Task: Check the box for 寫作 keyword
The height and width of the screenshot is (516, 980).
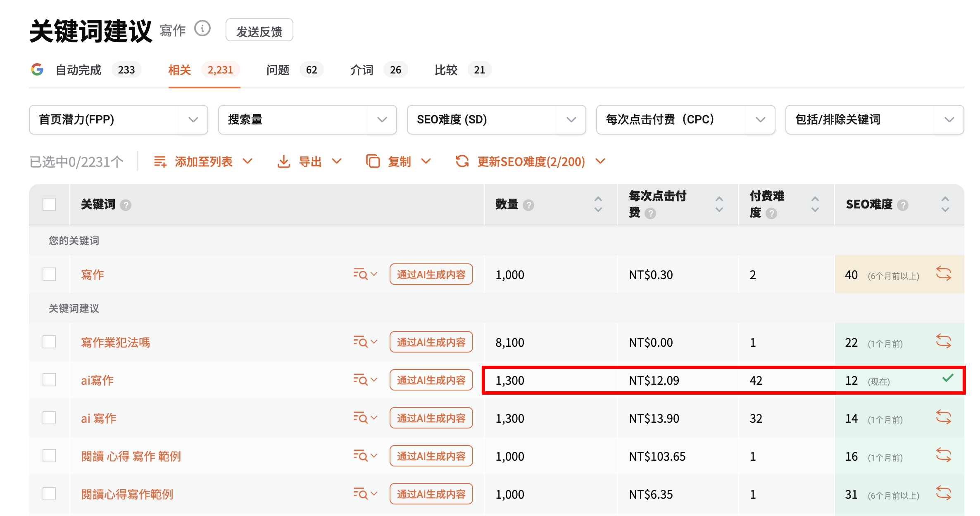Action: pos(49,274)
